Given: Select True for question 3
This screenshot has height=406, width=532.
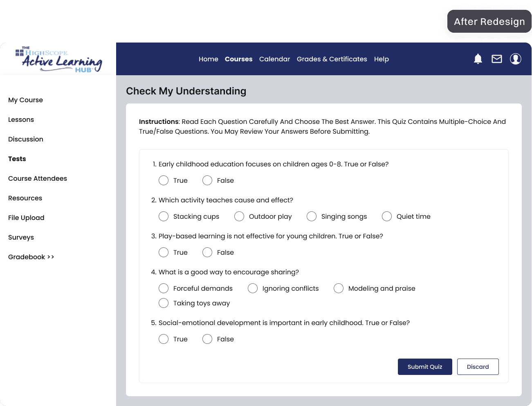Looking at the screenshot, I should click(x=164, y=252).
